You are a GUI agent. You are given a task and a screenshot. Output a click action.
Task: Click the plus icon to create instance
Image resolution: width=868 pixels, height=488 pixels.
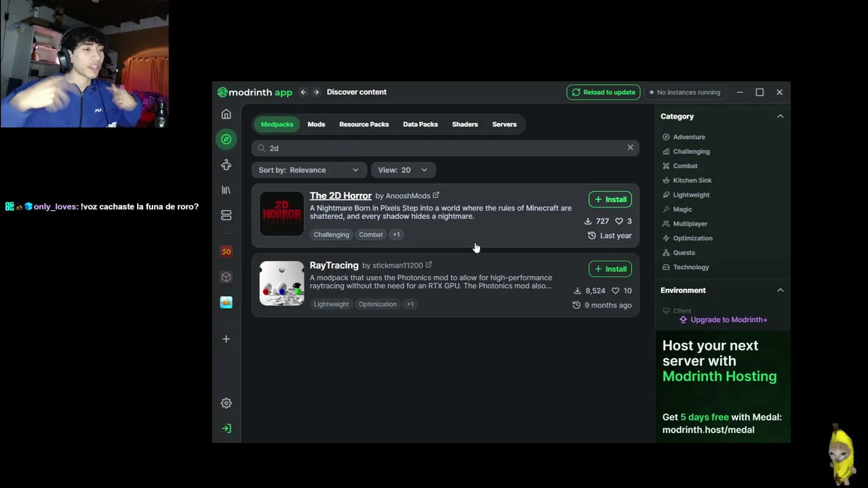tap(226, 339)
